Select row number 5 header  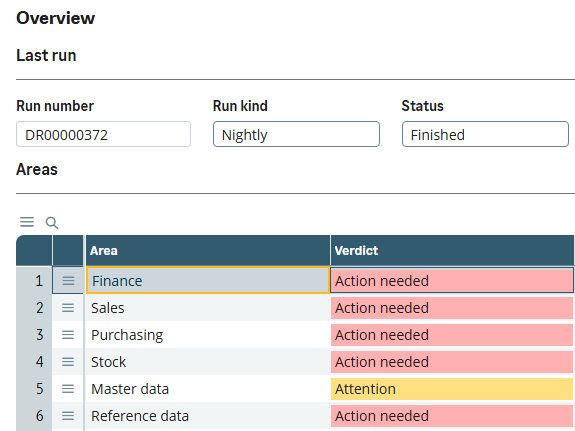pyautogui.click(x=34, y=388)
